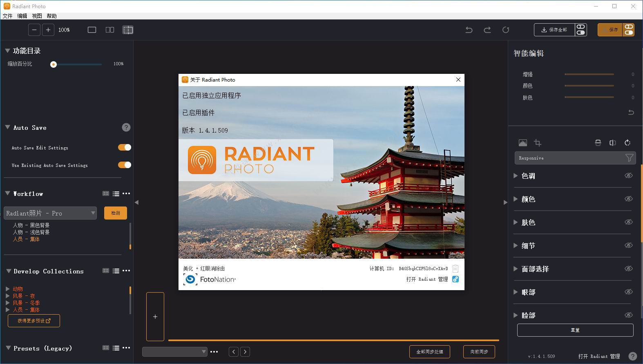Collapse the Auto Save section
The height and width of the screenshot is (364, 643).
tap(7, 127)
